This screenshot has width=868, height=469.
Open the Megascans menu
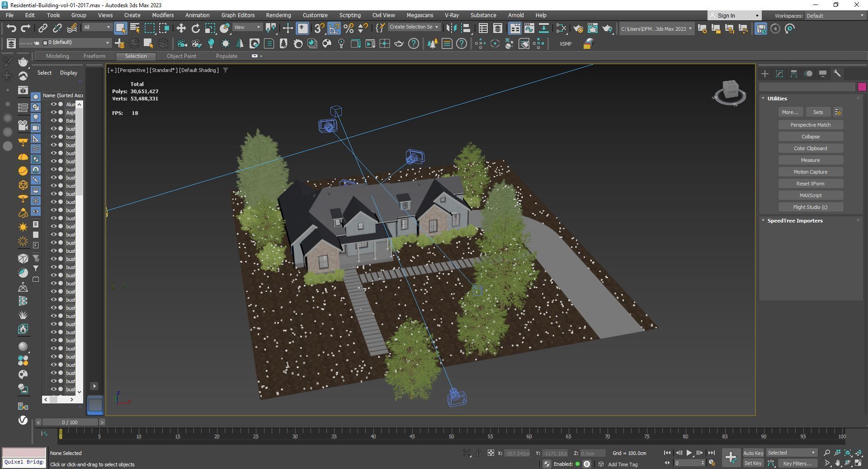point(420,15)
